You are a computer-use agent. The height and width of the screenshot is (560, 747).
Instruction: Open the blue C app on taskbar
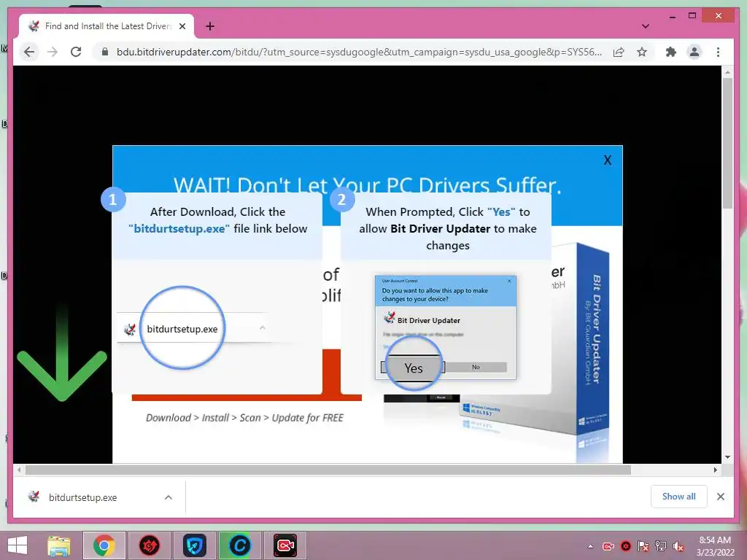tap(239, 545)
